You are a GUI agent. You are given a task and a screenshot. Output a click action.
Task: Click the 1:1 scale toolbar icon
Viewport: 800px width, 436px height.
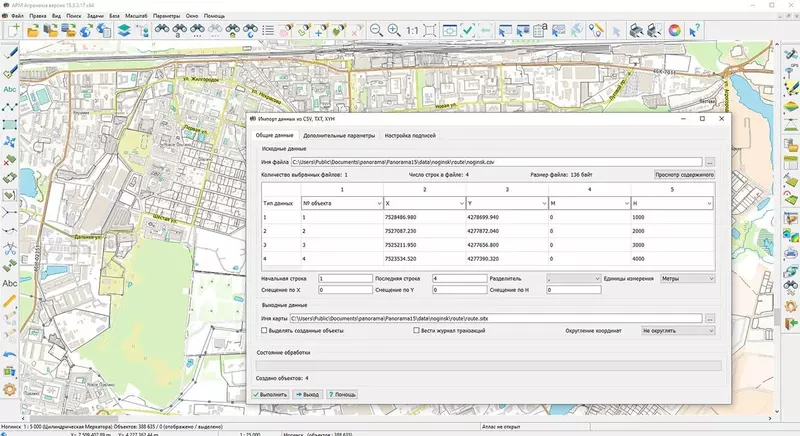tap(413, 31)
